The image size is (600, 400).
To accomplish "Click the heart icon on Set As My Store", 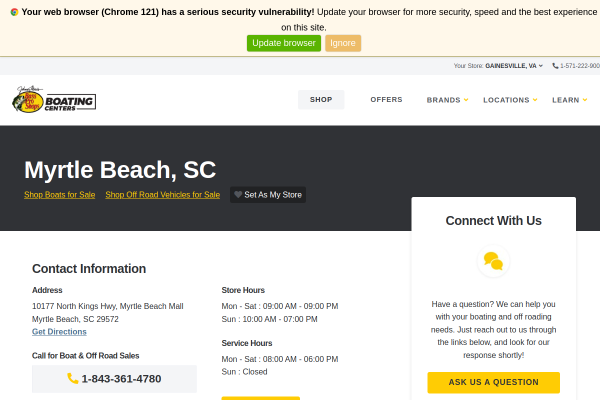I will (238, 194).
